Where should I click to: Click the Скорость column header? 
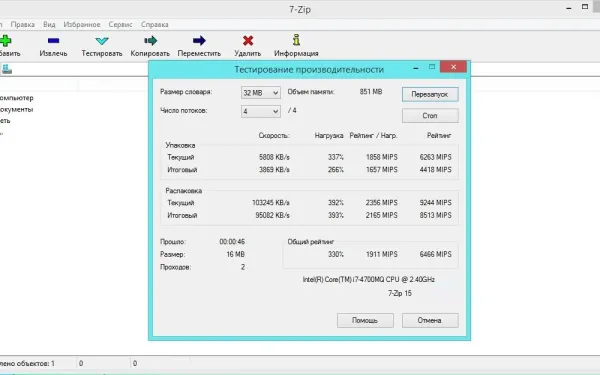tap(274, 135)
